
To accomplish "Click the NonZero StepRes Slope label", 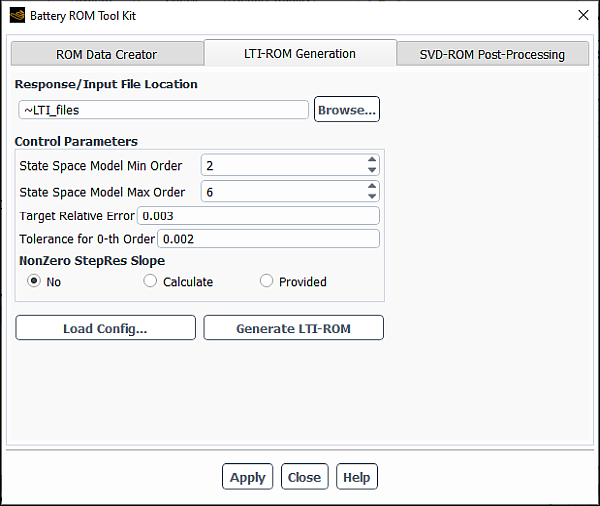I will point(92,261).
